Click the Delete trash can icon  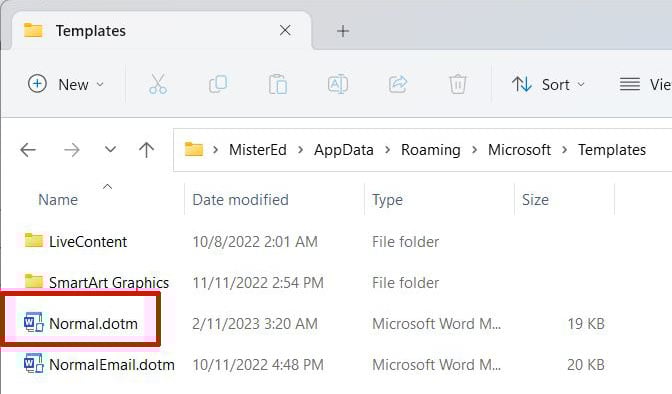click(458, 84)
